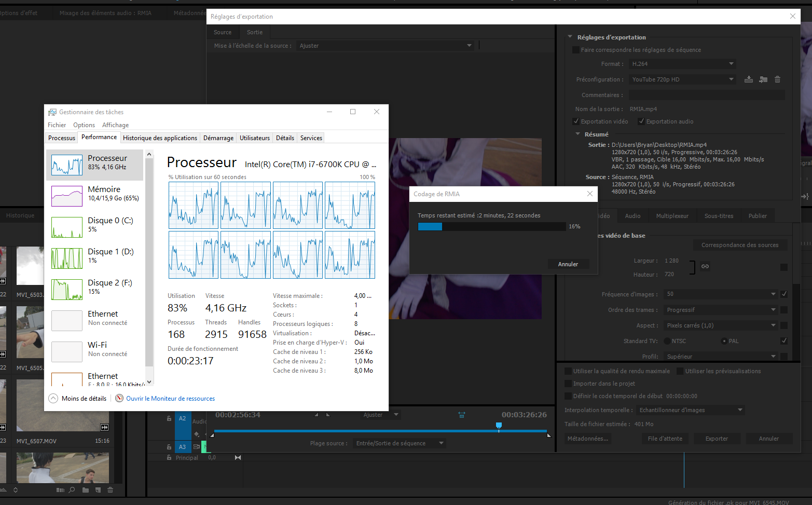812x505 pixels.
Task: Click the voice-over record icon on track A3
Action: coord(197,446)
